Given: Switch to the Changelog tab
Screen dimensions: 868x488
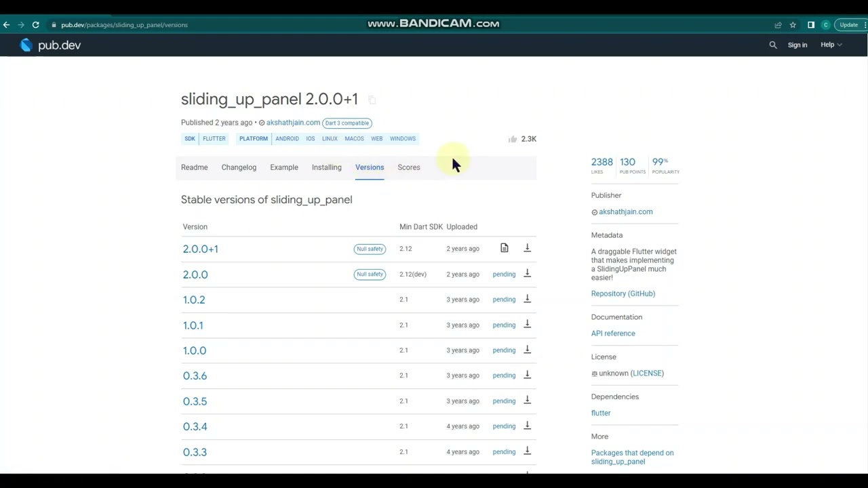Looking at the screenshot, I should (239, 167).
